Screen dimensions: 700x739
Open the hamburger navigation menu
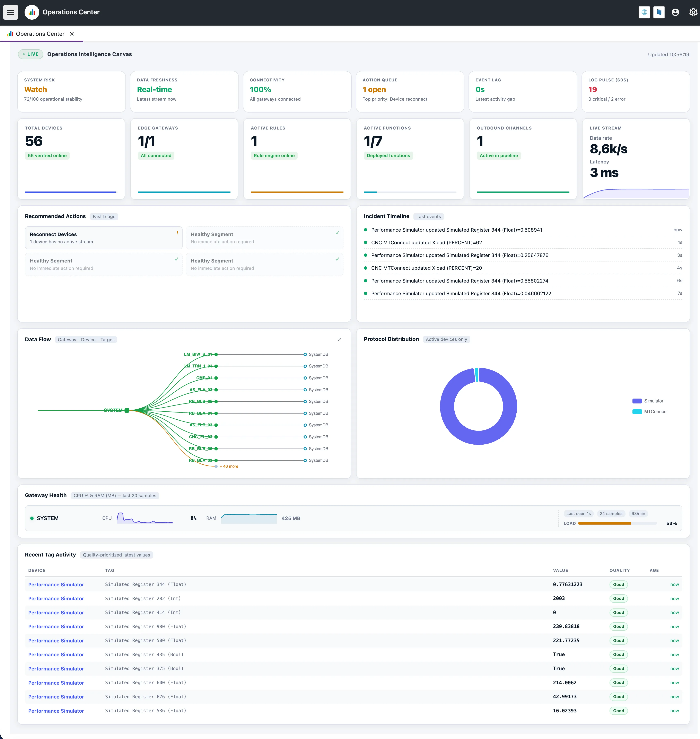pyautogui.click(x=10, y=12)
